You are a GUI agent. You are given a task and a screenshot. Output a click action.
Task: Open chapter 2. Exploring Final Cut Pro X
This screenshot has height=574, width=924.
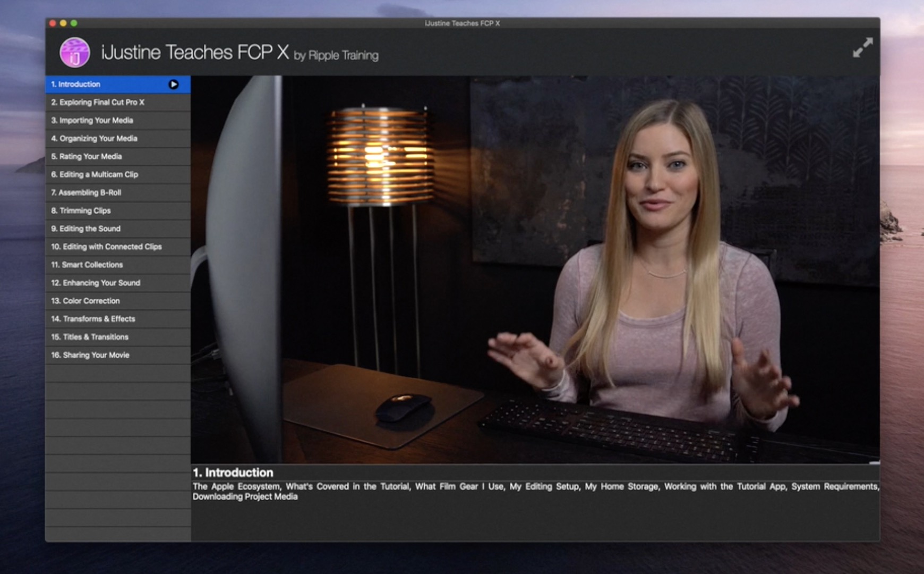(118, 103)
